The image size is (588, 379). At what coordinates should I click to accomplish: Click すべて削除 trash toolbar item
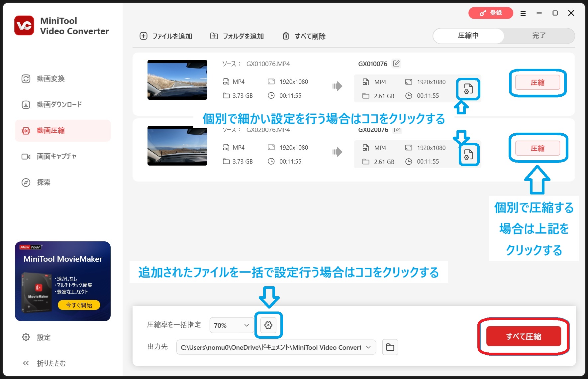coord(304,36)
